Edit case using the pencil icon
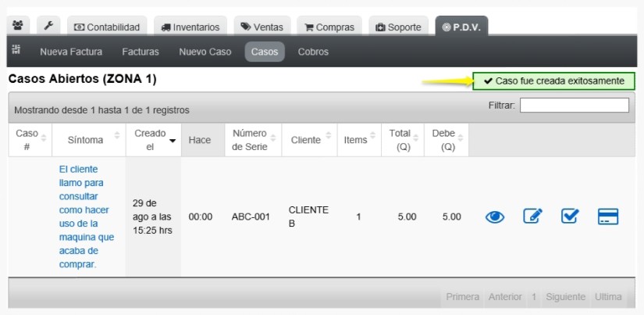The height and width of the screenshot is (315, 644). (x=532, y=217)
